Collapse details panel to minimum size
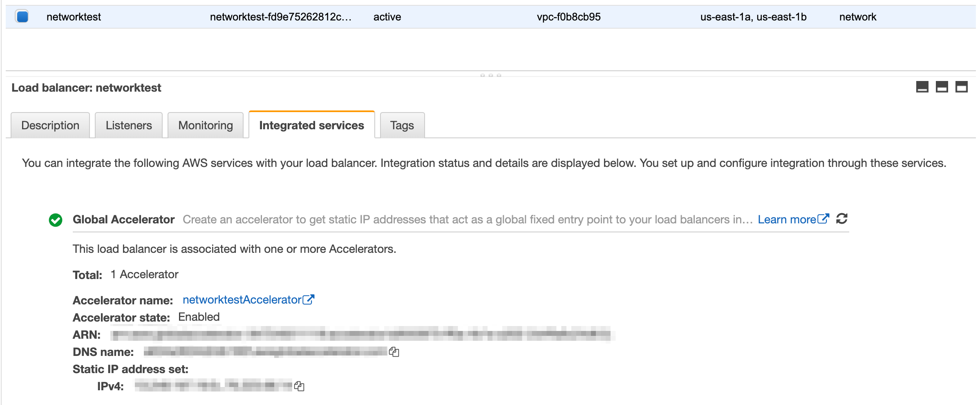This screenshot has height=405, width=980. pyautogui.click(x=922, y=87)
